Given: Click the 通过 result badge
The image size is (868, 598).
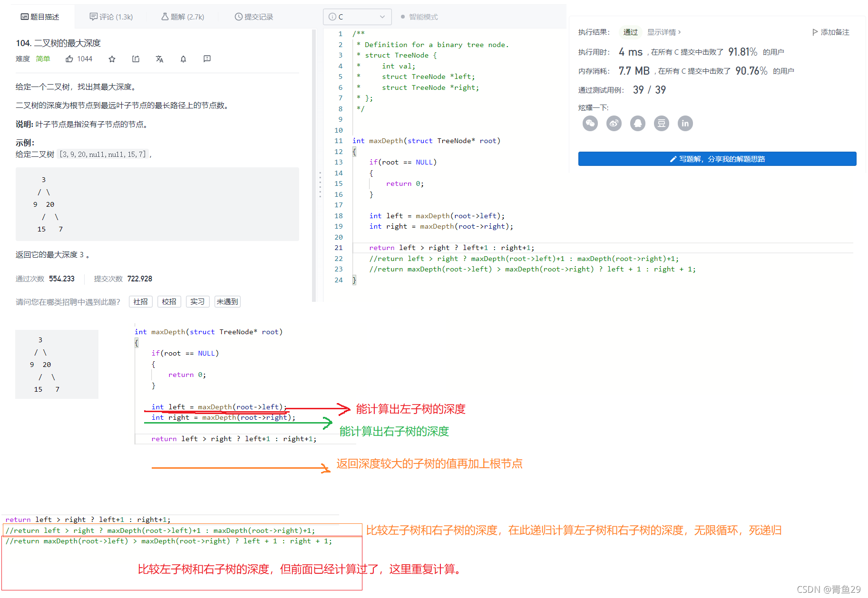Looking at the screenshot, I should click(x=630, y=32).
